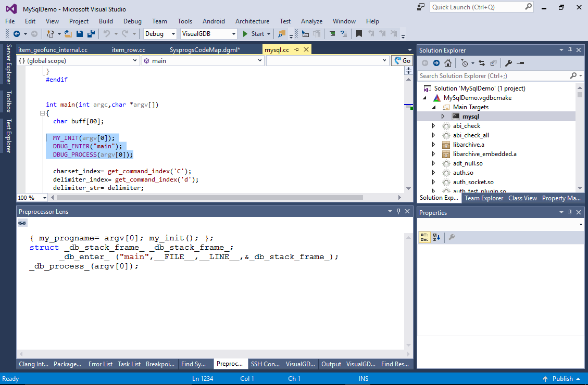Click the editor scroll down arrow
This screenshot has width=588, height=385.
(x=408, y=188)
